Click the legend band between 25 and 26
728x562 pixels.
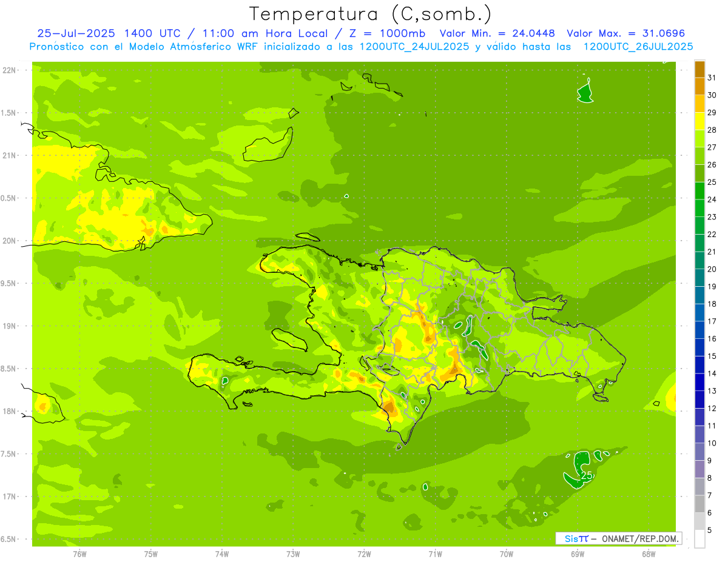(x=699, y=173)
